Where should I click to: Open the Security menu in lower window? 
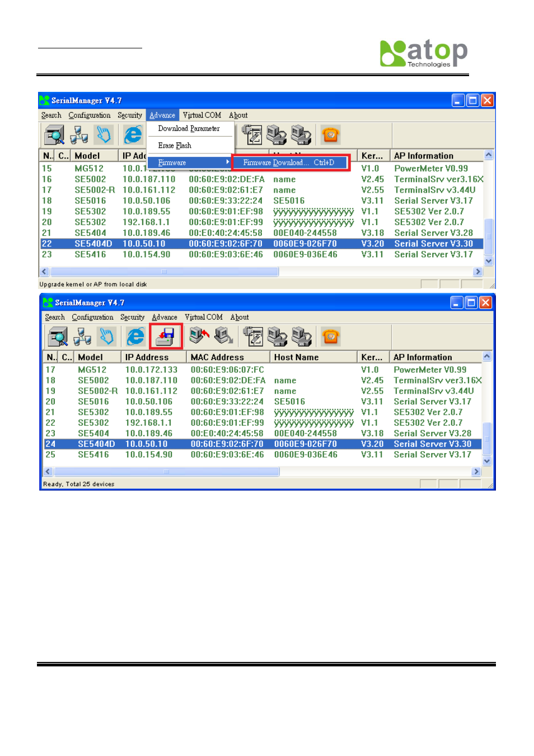[x=133, y=318]
